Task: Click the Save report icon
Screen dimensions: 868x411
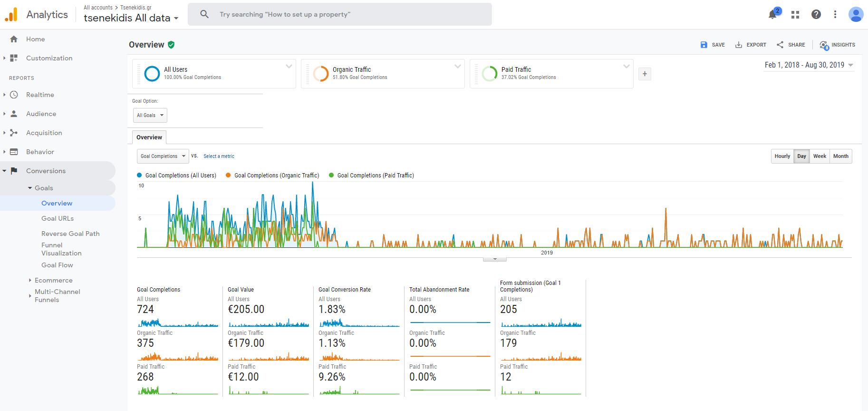Action: (704, 45)
